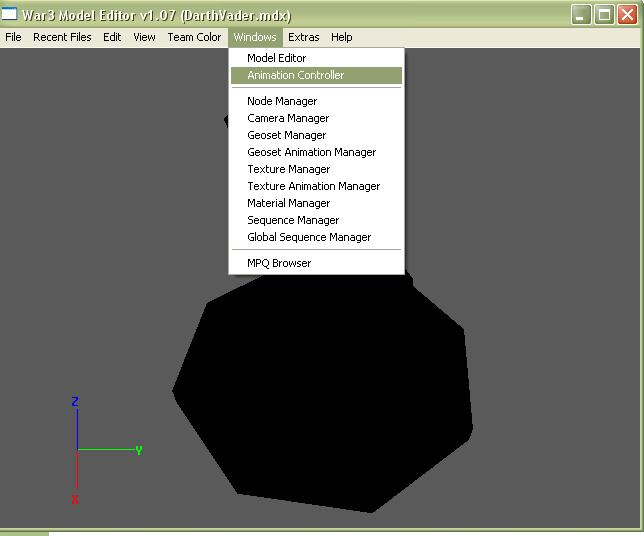Open the Node Manager window
The image size is (644, 536).
(x=316, y=101)
